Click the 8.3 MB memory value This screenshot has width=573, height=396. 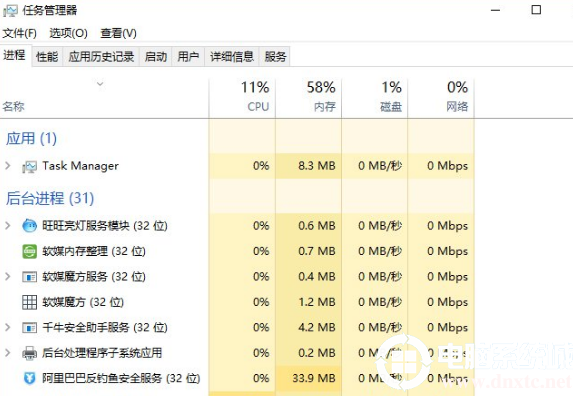click(x=316, y=166)
